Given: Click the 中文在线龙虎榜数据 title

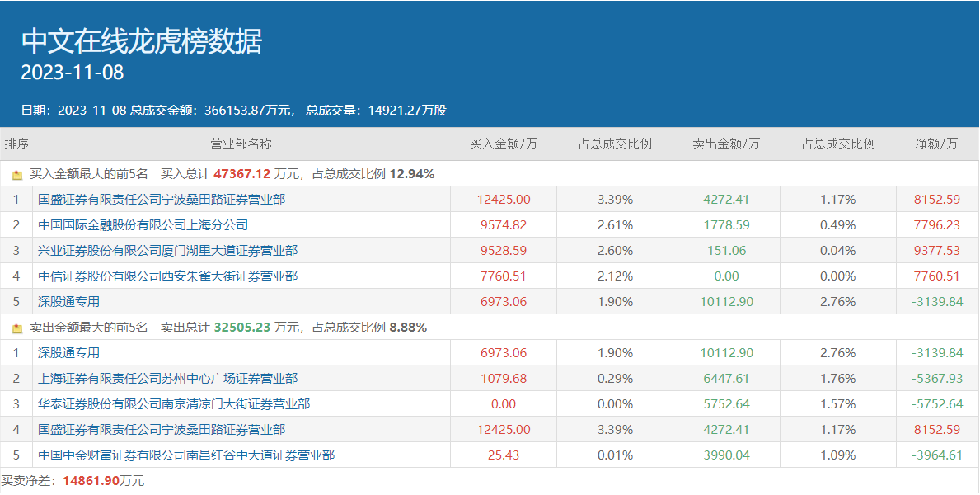Looking at the screenshot, I should tap(141, 41).
